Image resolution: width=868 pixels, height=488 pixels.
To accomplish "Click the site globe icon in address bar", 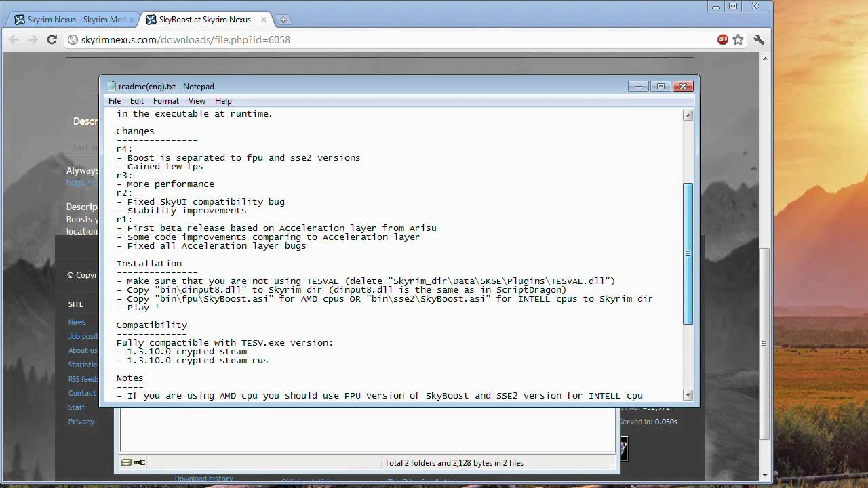I will click(x=73, y=40).
